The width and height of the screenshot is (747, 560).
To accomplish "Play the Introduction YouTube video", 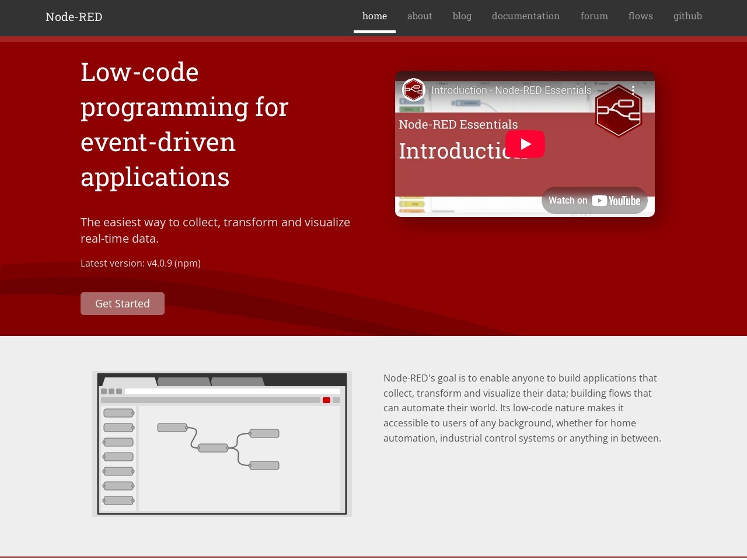I will 525,144.
